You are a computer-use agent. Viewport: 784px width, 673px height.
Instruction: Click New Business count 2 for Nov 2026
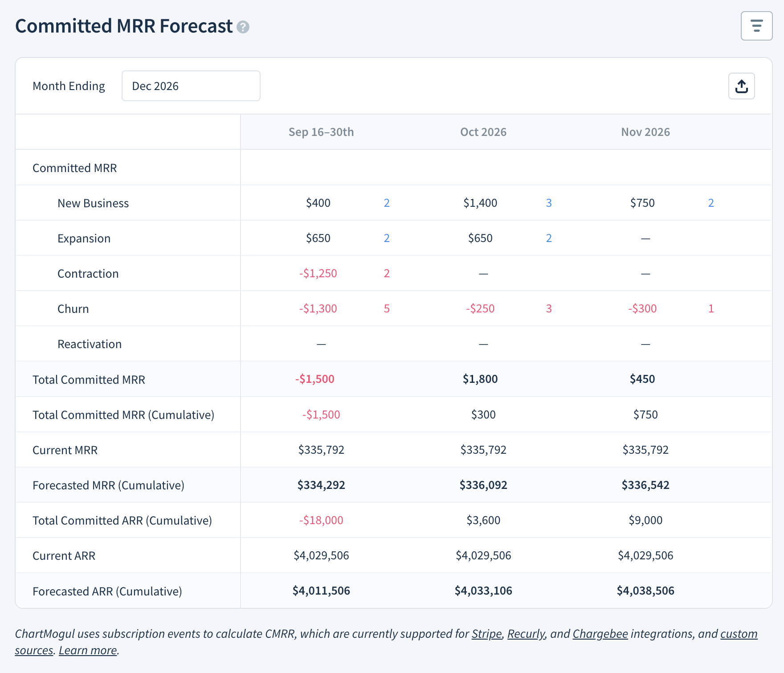point(711,203)
